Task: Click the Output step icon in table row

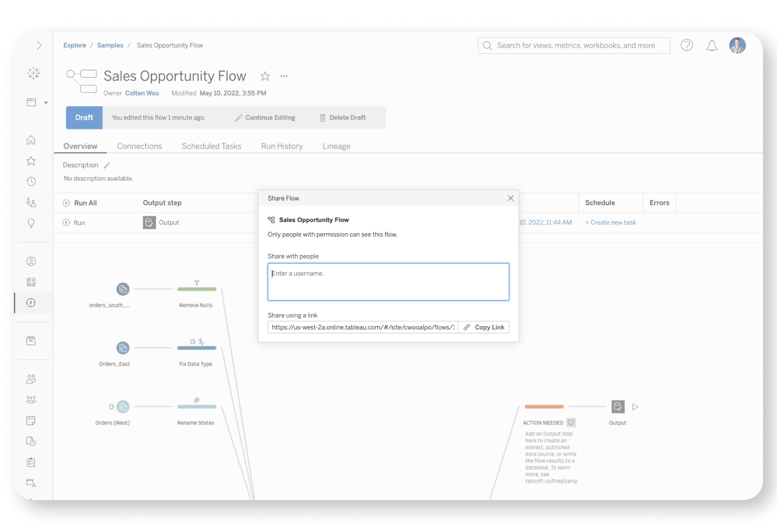Action: point(149,222)
